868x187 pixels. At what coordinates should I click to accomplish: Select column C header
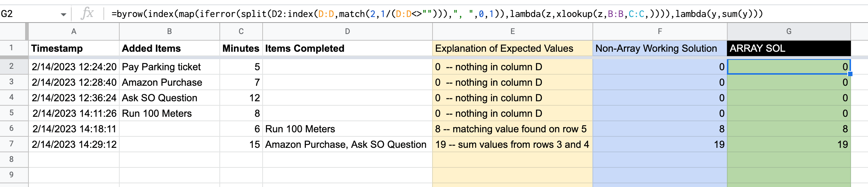[x=241, y=31]
